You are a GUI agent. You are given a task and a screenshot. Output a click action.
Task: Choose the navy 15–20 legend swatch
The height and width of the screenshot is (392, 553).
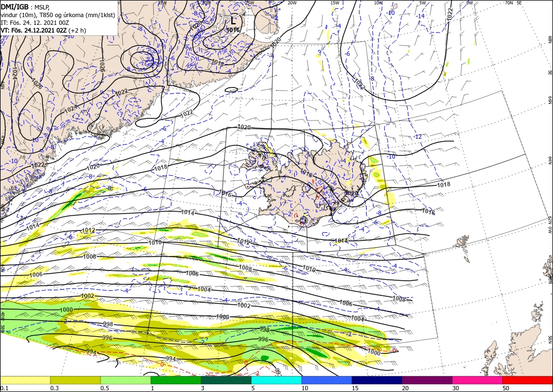(x=377, y=380)
